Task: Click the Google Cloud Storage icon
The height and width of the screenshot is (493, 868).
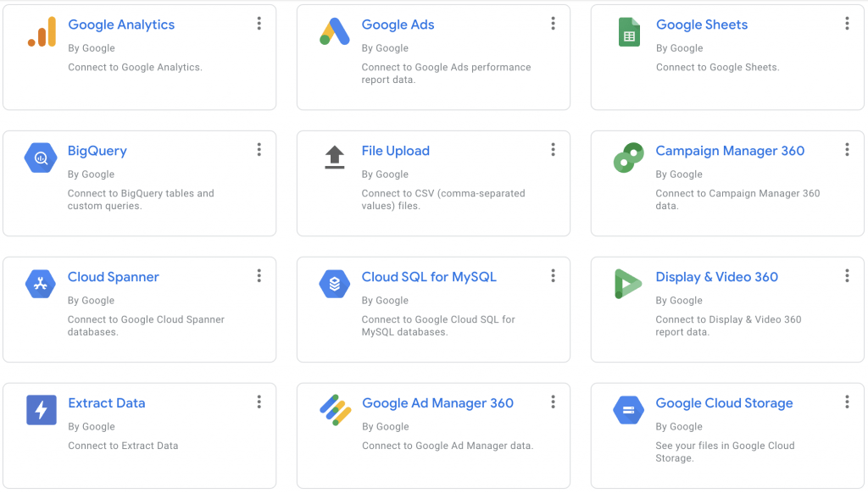Action: [628, 410]
